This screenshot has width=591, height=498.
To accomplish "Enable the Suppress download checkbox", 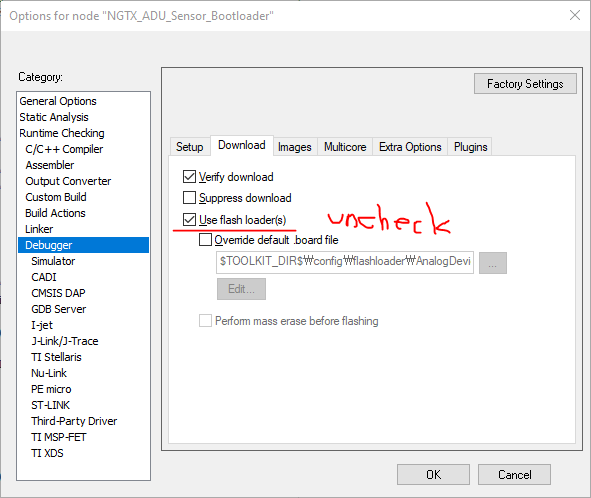I will [189, 198].
